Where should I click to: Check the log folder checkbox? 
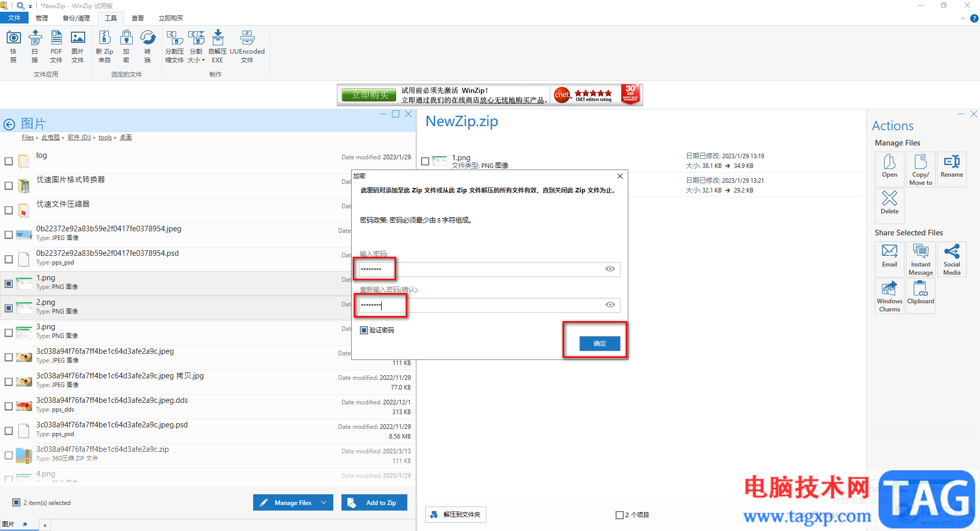pos(9,161)
